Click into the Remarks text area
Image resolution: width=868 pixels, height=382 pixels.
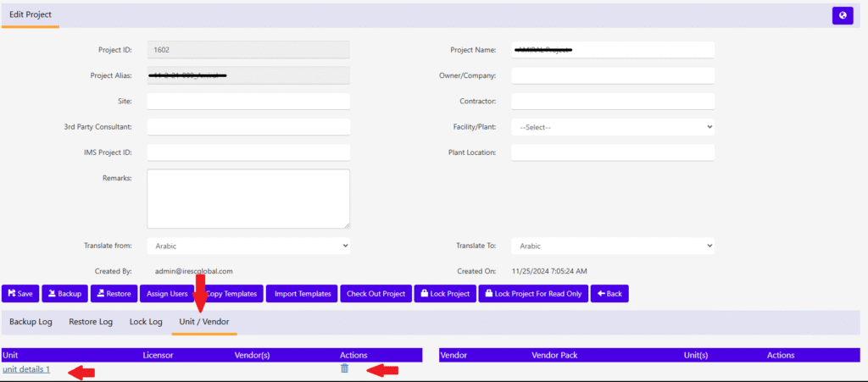[248, 198]
